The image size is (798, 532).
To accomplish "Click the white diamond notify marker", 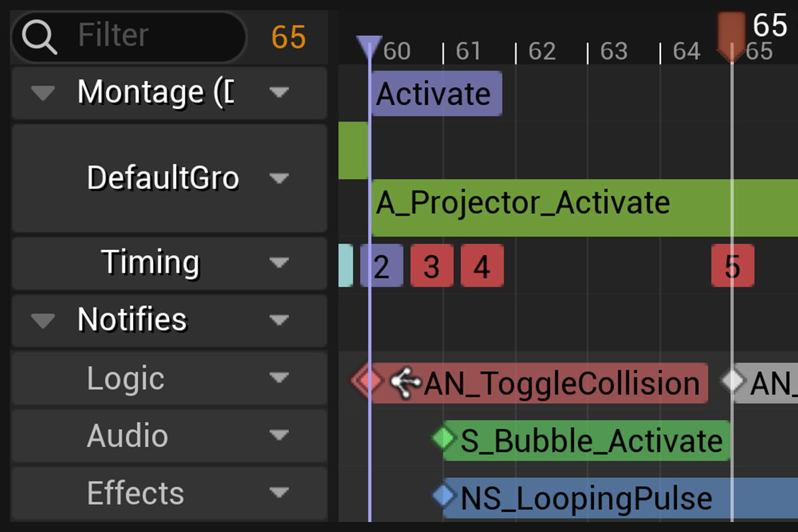I will tap(733, 382).
